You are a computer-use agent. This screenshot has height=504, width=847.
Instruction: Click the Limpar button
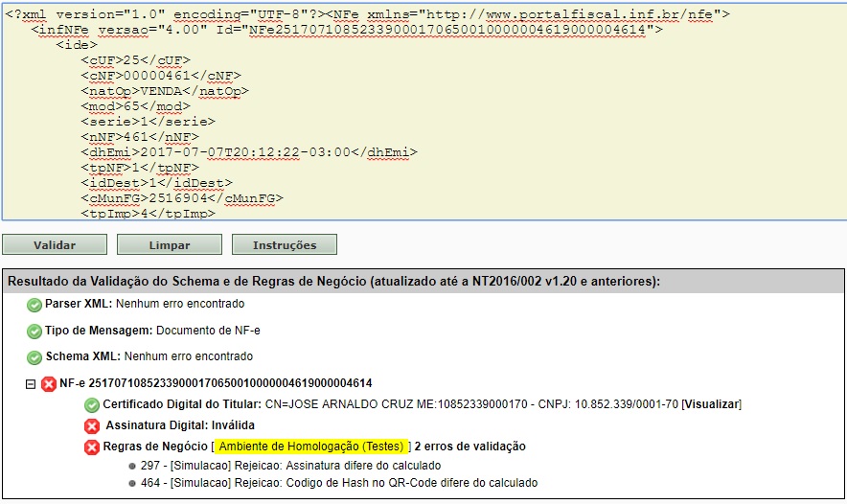[x=170, y=244]
